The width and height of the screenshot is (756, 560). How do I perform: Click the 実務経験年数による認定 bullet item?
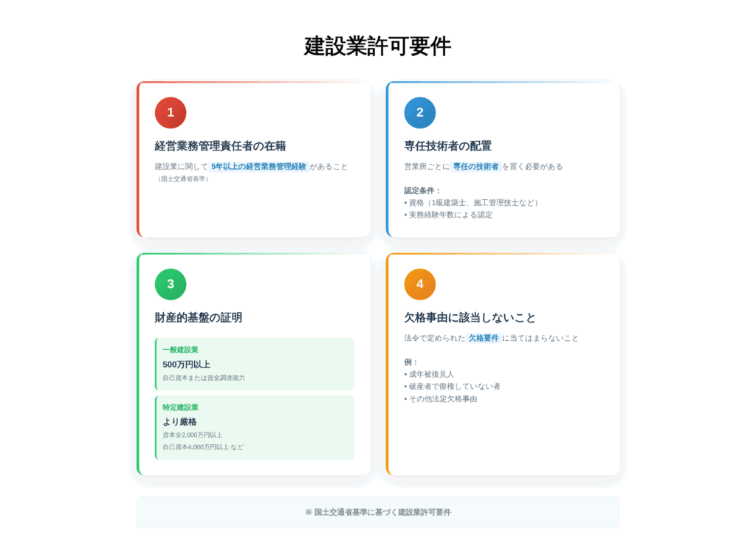[450, 215]
